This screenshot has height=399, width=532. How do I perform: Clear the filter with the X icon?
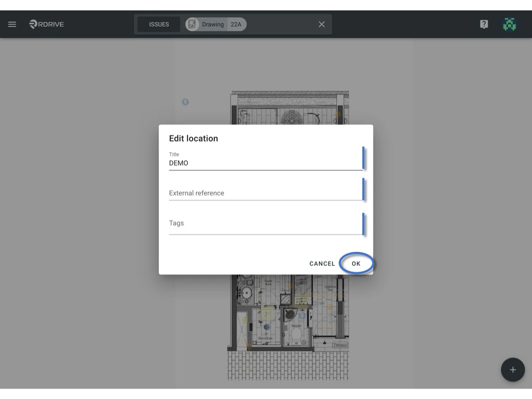coord(321,24)
